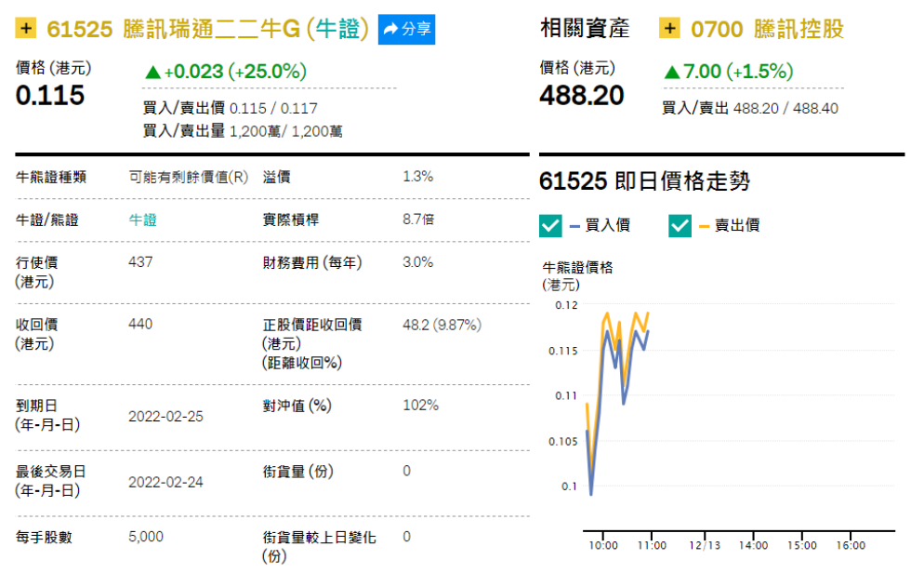
Task: Click the 10:00 tick on chart axis
Action: [x=603, y=546]
